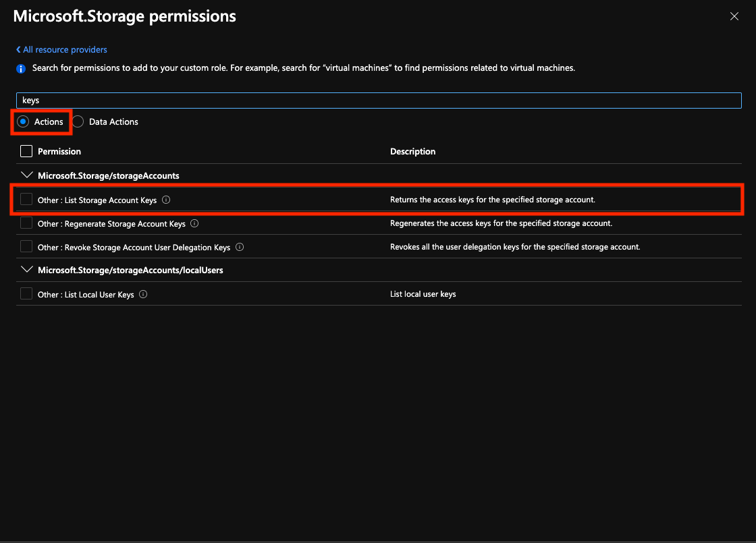Click 'Regenerates the access keys' description text
This screenshot has height=543, width=756.
[501, 223]
